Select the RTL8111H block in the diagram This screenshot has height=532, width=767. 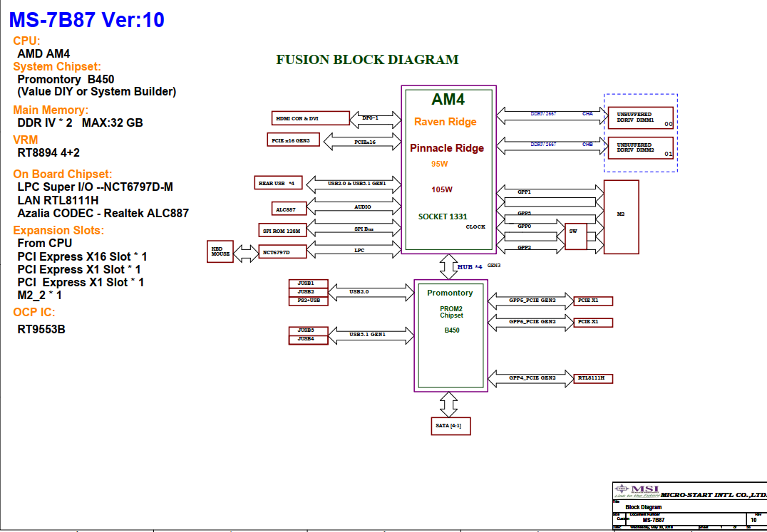tap(593, 377)
